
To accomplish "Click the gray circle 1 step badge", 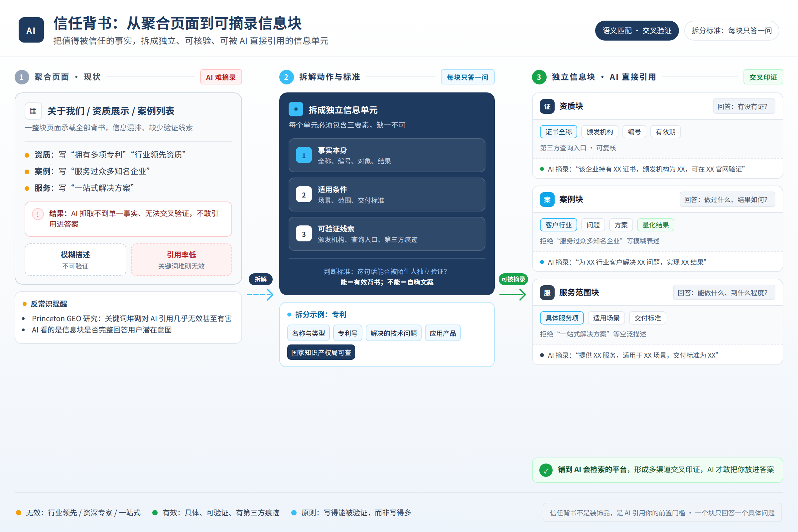I will 22,77.
